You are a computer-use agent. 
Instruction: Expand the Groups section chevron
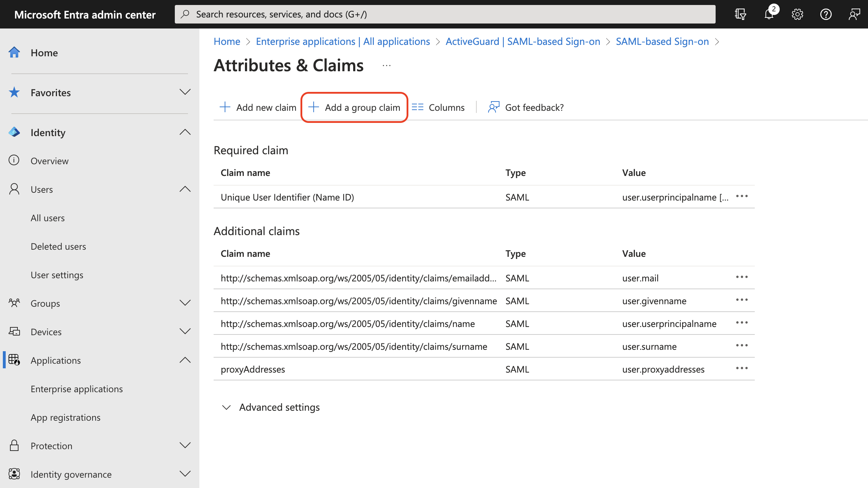pyautogui.click(x=185, y=303)
